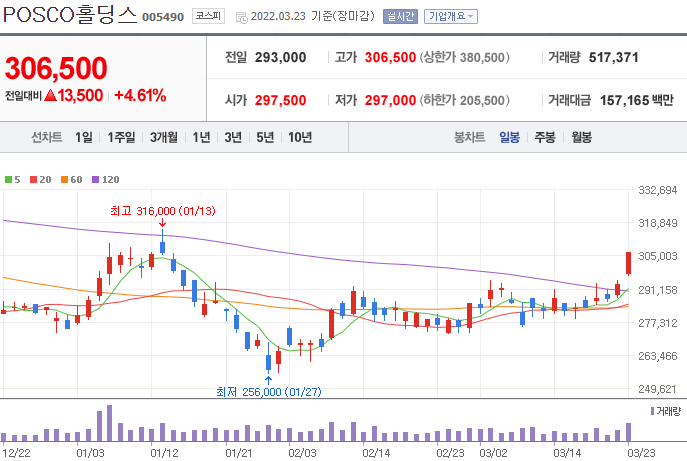Click the 12/22 date axis label
Viewport: 687px width, 461px height.
(x=16, y=453)
